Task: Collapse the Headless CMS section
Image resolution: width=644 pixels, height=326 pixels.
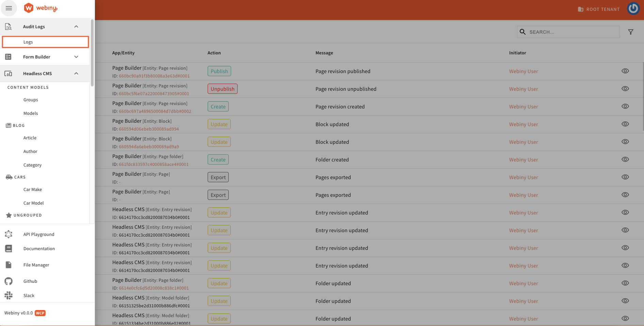Action: [76, 73]
